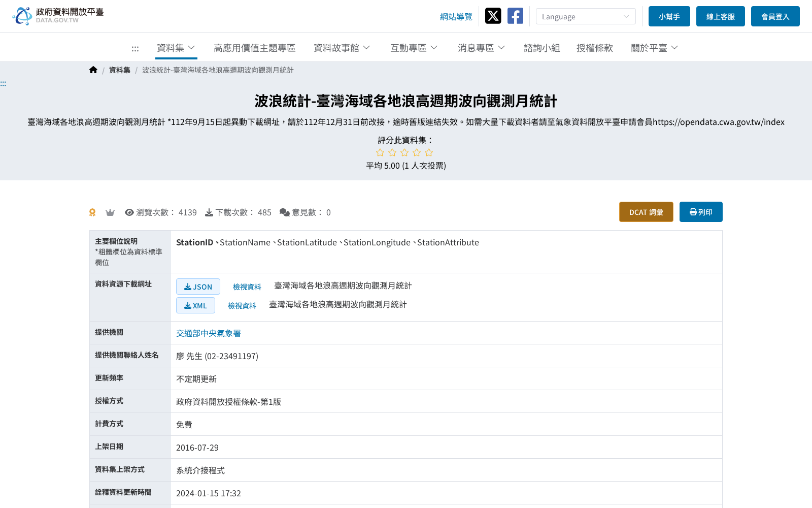Click the date 2016-07-29
Viewport: 812px width, 508px height.
click(197, 448)
